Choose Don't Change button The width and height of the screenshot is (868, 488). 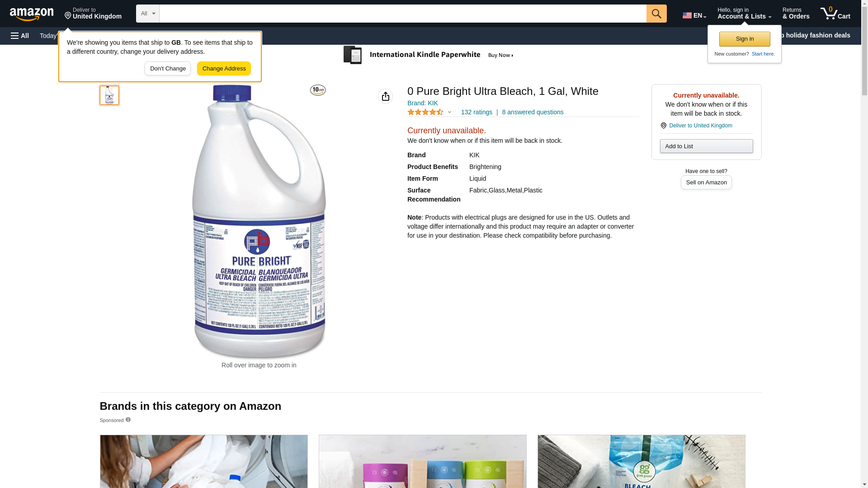[x=168, y=69]
